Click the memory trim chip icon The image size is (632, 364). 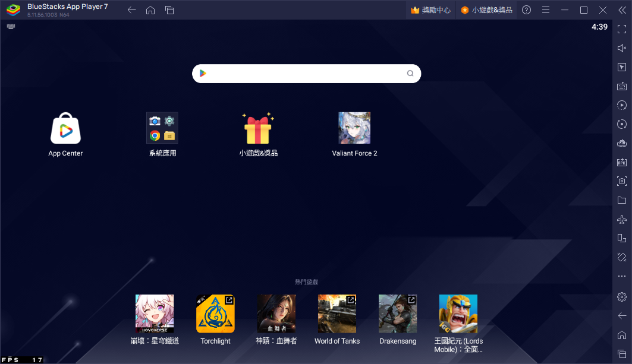[x=622, y=143]
